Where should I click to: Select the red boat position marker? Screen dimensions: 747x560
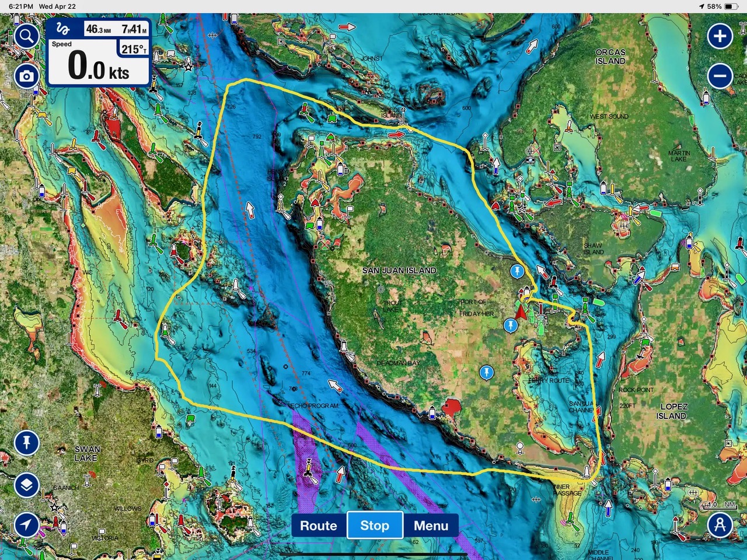(x=521, y=311)
